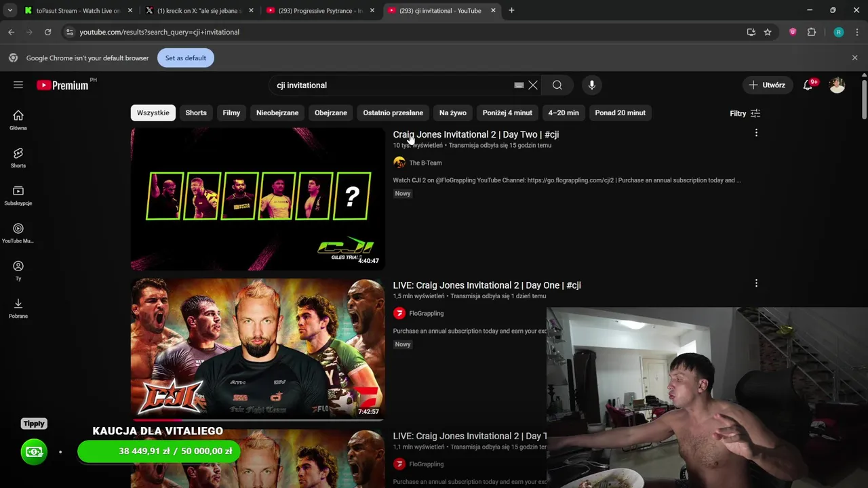Open LIVE Craig Jones Invitational Day One title
The width and height of the screenshot is (868, 488).
click(487, 285)
